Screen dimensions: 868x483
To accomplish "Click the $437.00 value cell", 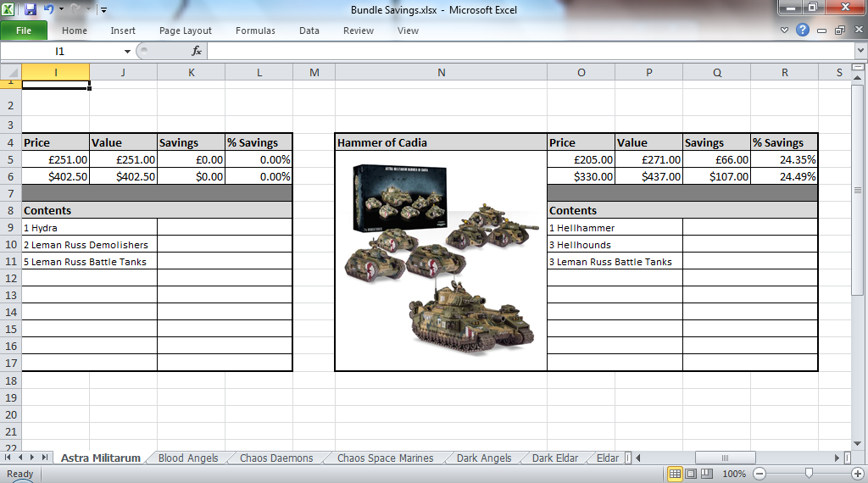I will [x=648, y=176].
